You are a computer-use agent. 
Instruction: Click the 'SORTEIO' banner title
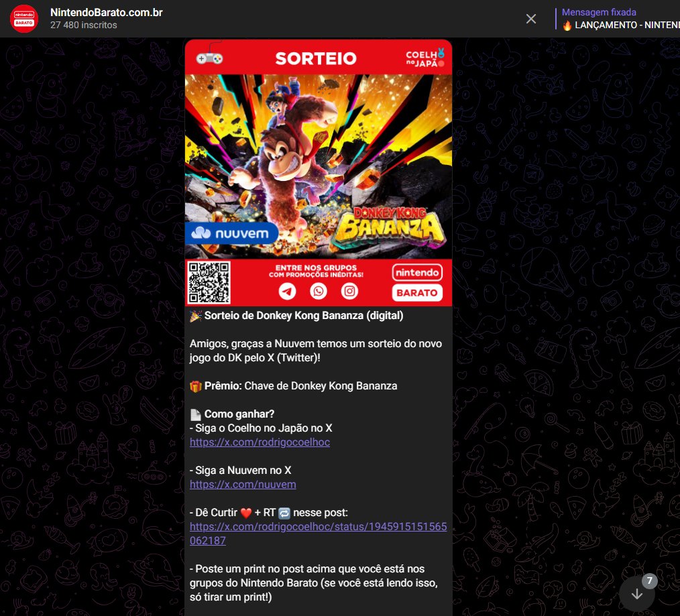316,58
